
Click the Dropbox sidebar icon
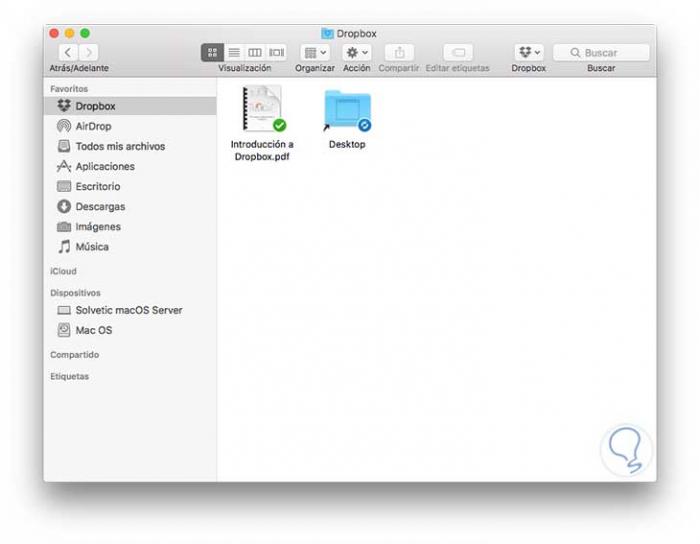point(64,106)
